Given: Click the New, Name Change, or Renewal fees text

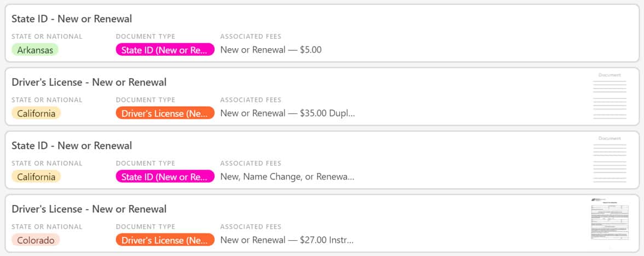Looking at the screenshot, I should [x=287, y=177].
